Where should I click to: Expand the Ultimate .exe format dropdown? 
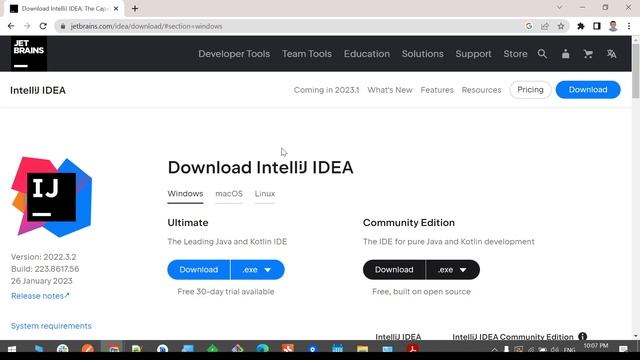pyautogui.click(x=258, y=270)
